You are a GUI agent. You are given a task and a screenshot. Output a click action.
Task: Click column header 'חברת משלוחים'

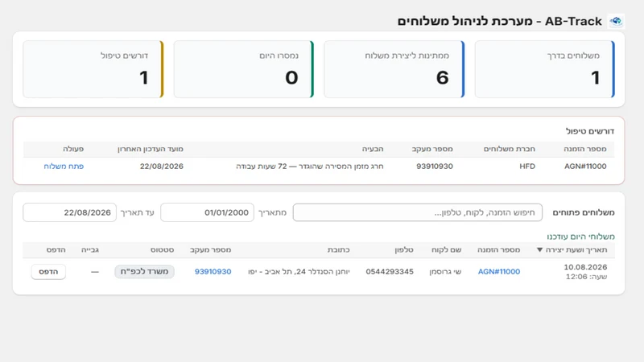tap(510, 149)
